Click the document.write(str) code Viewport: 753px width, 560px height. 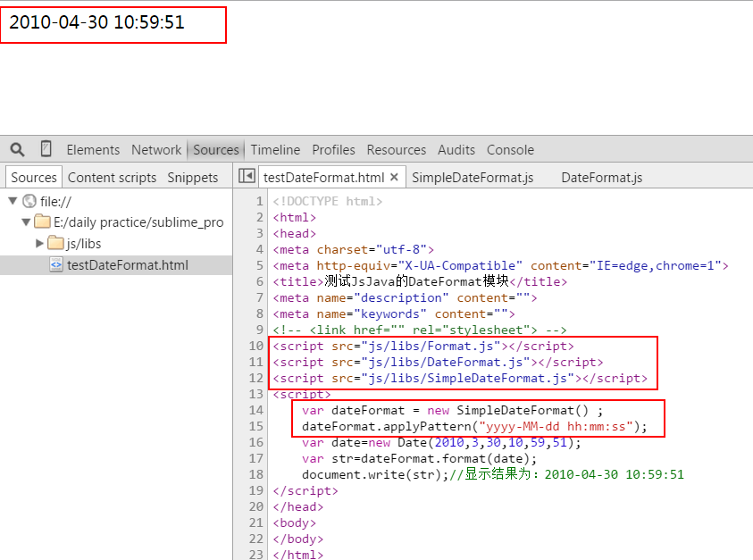(x=374, y=474)
